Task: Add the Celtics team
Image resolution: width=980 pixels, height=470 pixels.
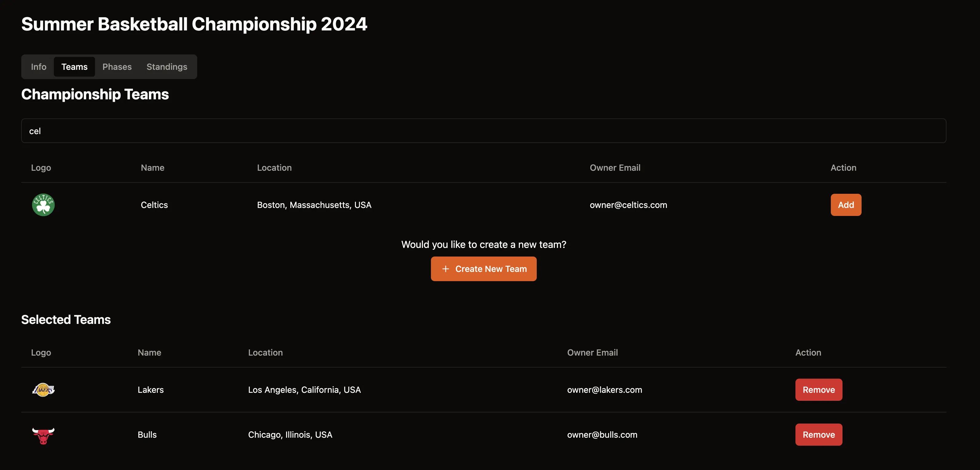Action: click(x=846, y=205)
